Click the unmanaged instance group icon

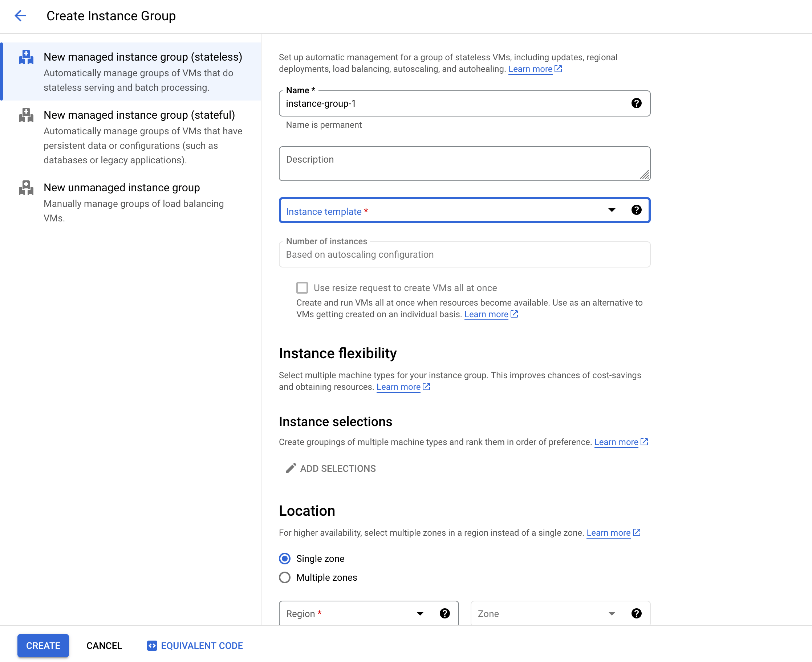click(26, 188)
